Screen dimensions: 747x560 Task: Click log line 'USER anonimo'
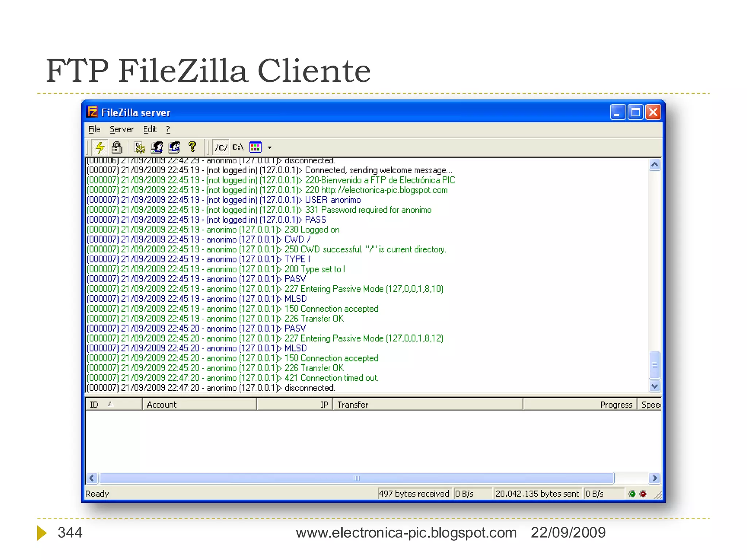pyautogui.click(x=224, y=200)
